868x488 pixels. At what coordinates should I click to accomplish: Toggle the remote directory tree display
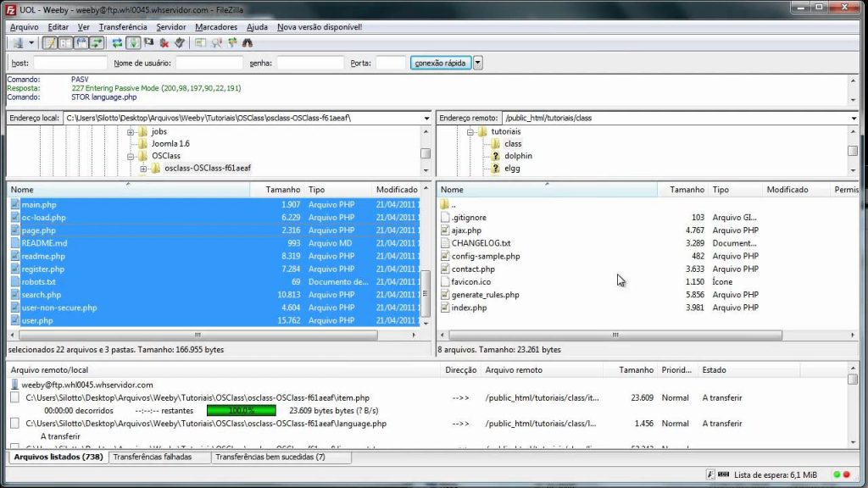(x=81, y=42)
